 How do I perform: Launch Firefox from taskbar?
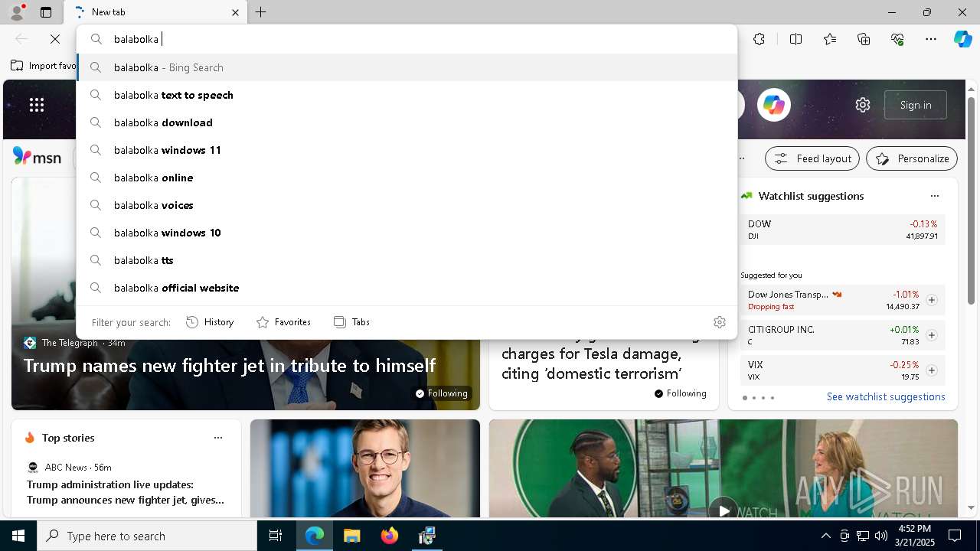point(390,536)
